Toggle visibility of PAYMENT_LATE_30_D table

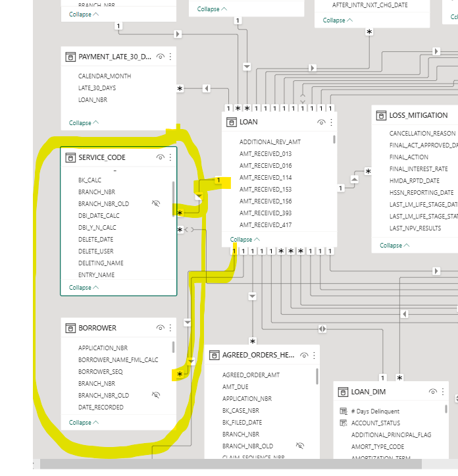161,57
